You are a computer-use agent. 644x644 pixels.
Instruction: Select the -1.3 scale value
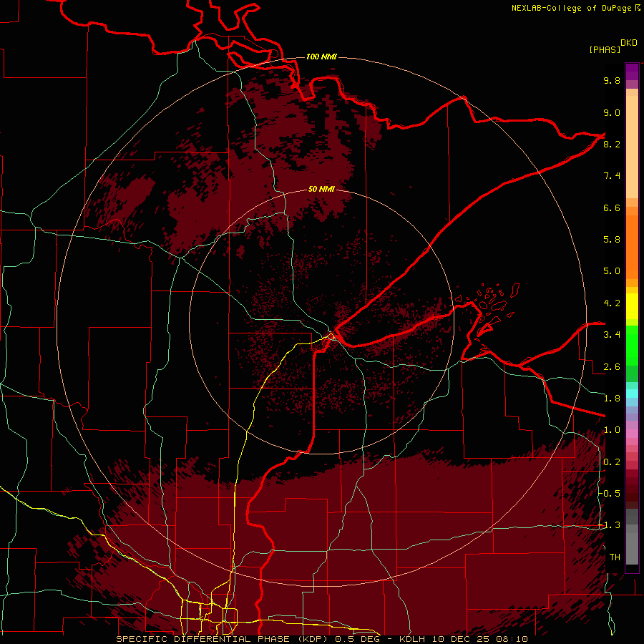(x=610, y=525)
